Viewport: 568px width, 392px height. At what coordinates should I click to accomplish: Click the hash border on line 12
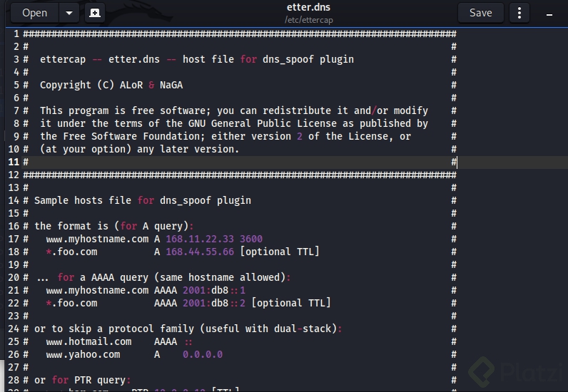pyautogui.click(x=240, y=175)
